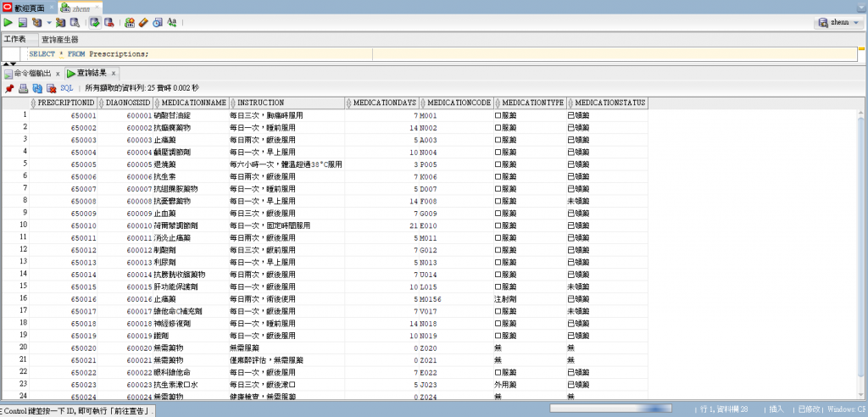
Task: Select cell 外用藥 in row 23
Action: [x=531, y=384]
